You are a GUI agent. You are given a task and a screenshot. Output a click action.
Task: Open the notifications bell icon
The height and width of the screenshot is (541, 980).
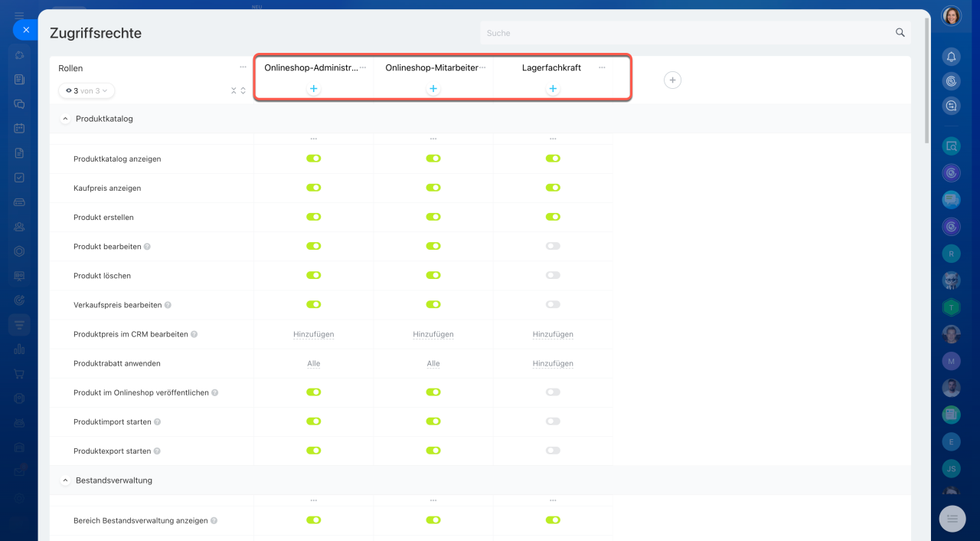click(951, 57)
